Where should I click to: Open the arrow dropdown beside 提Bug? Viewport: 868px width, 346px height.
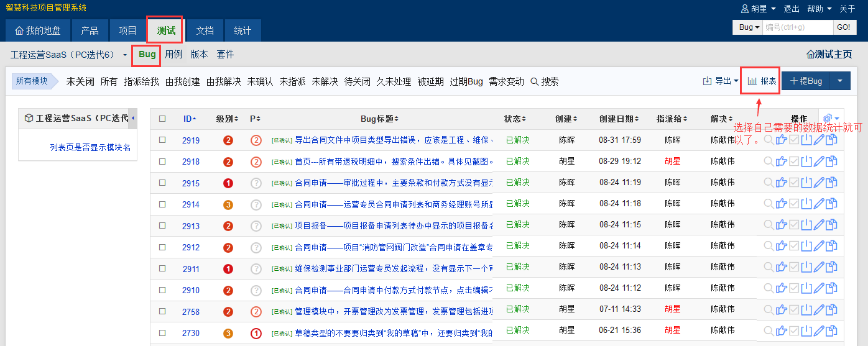click(840, 81)
